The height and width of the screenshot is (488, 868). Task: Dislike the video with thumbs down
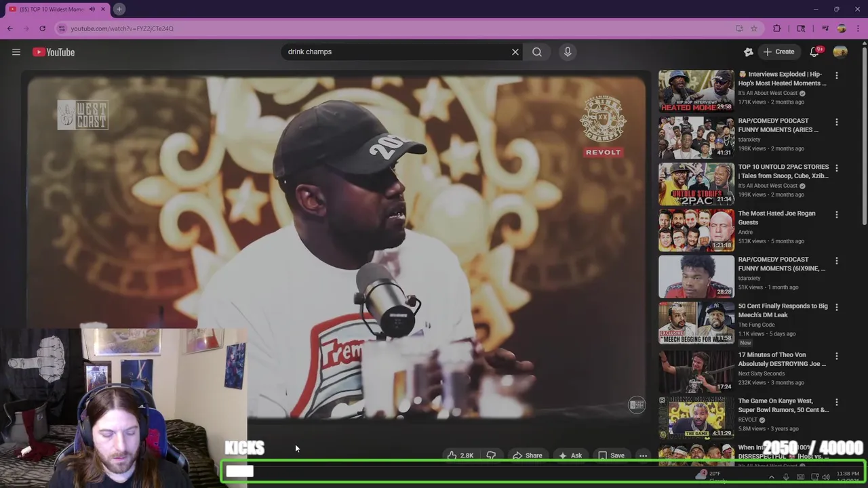coord(491,455)
